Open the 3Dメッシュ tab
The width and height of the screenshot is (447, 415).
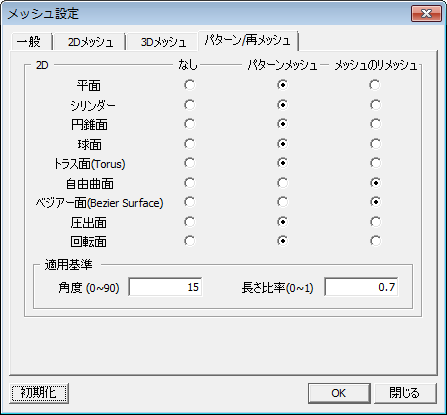click(x=163, y=42)
